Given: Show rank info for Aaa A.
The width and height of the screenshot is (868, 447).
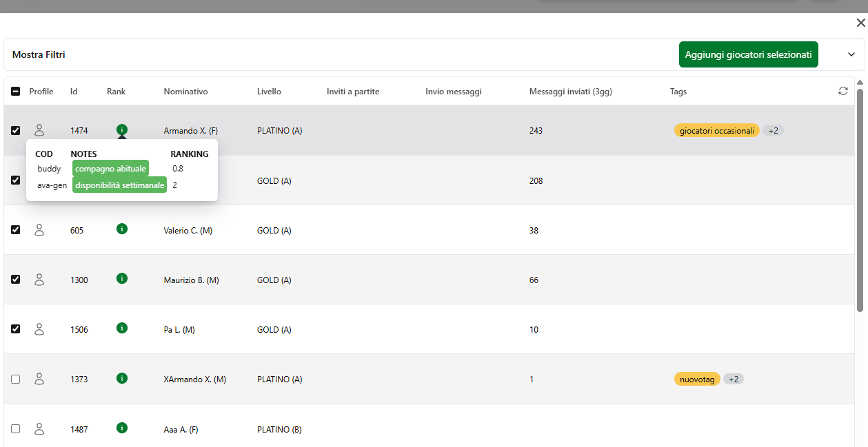Looking at the screenshot, I should (122, 428).
